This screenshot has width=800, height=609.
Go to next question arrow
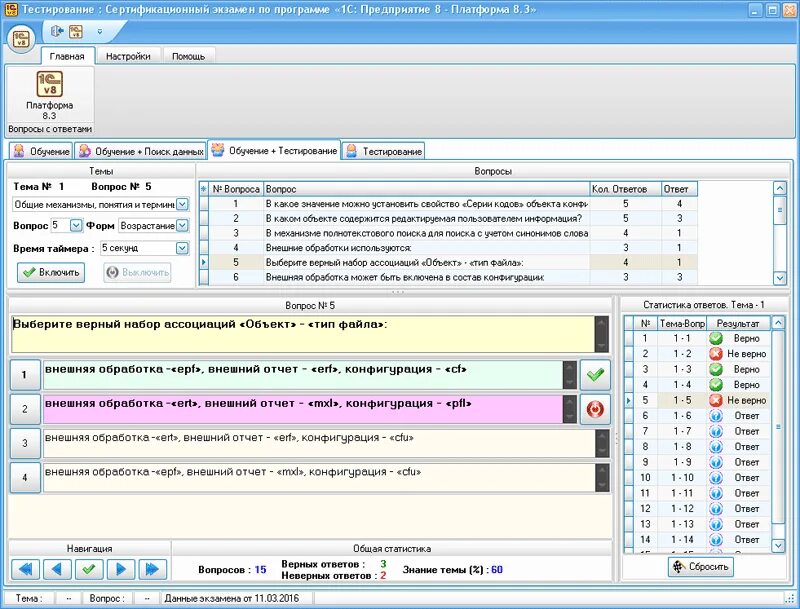(x=121, y=569)
